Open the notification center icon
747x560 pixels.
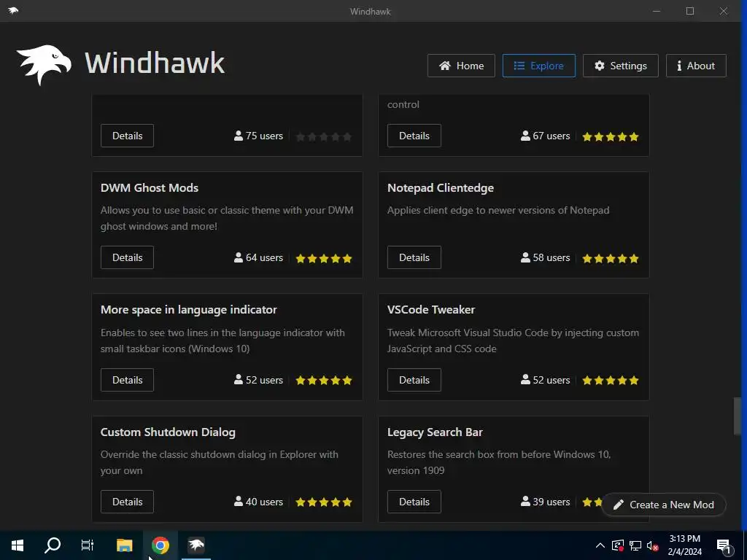724,546
